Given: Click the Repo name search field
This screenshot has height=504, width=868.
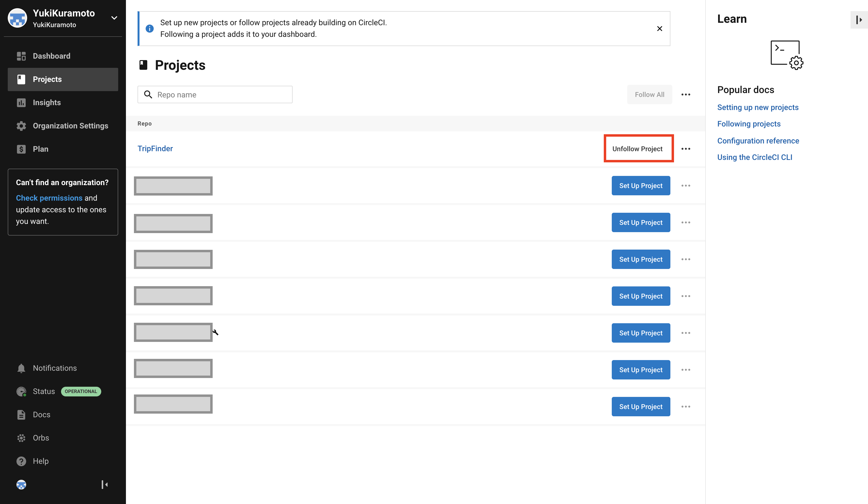Looking at the screenshot, I should 215,94.
